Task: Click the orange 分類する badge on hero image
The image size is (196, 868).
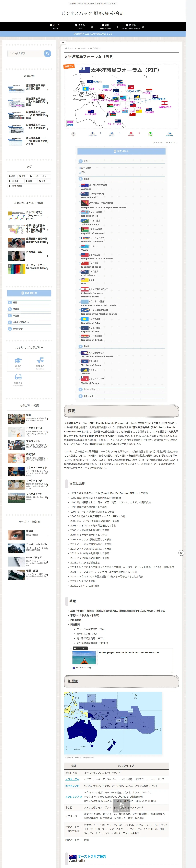Action: tap(69, 66)
